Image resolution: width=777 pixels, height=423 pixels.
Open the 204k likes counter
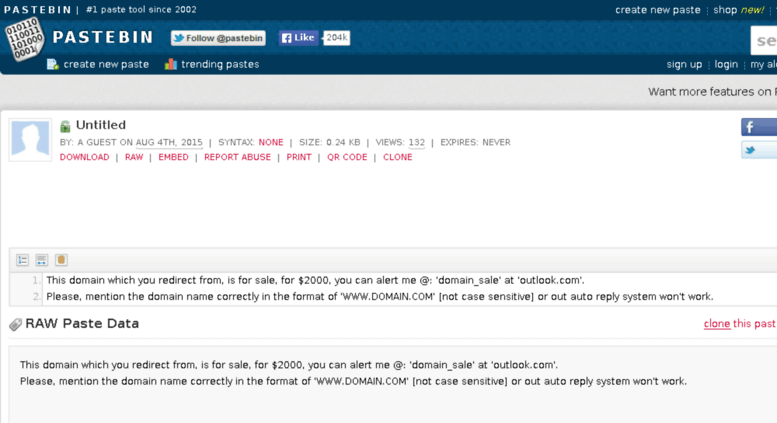[336, 38]
